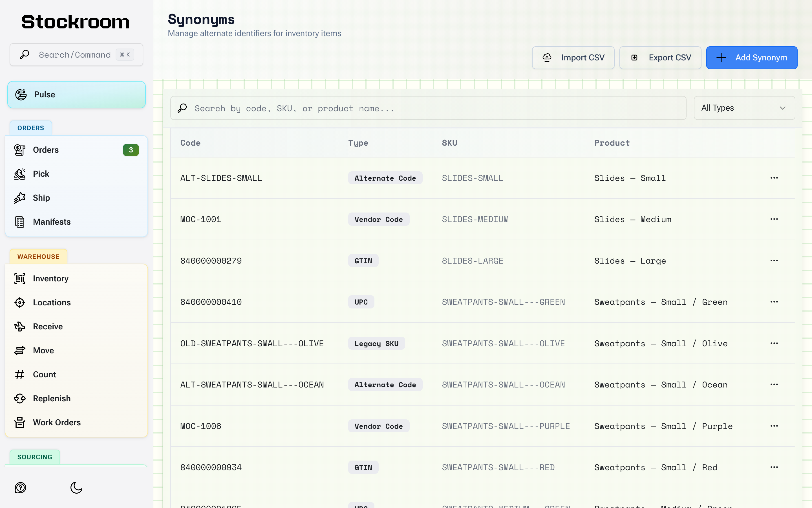
Task: Go to Work Orders
Action: 76,422
